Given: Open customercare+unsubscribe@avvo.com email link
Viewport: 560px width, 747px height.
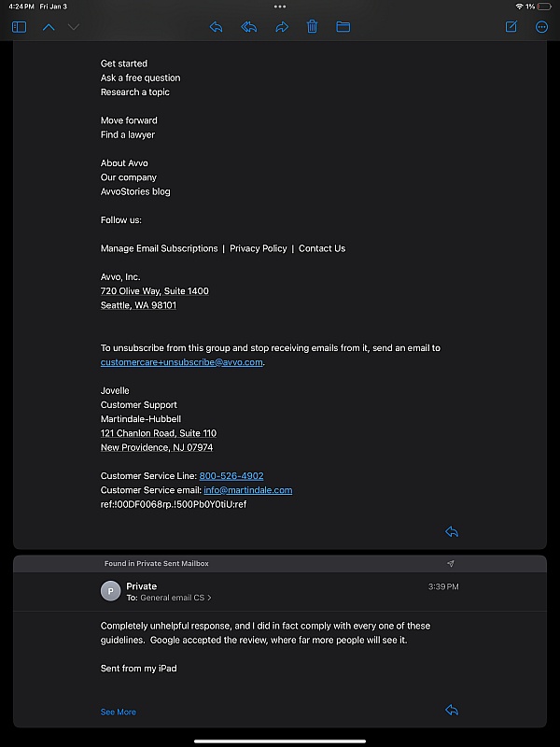Looking at the screenshot, I should tap(182, 362).
